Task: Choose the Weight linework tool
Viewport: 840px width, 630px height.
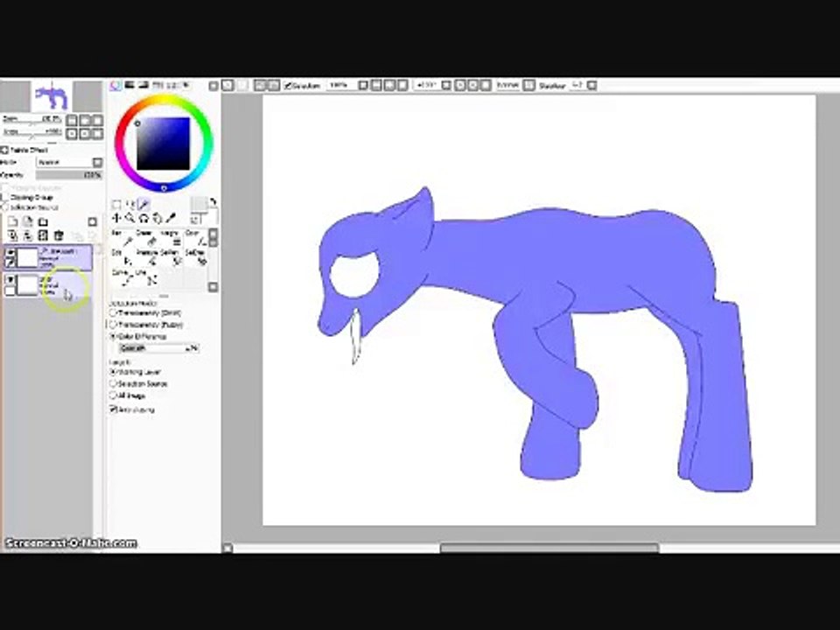Action: click(x=171, y=239)
